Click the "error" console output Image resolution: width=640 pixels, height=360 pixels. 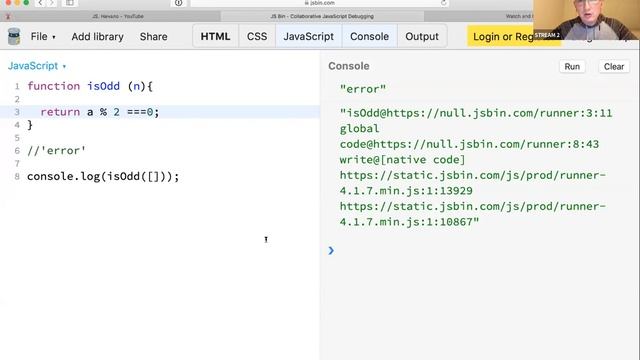coord(362,89)
